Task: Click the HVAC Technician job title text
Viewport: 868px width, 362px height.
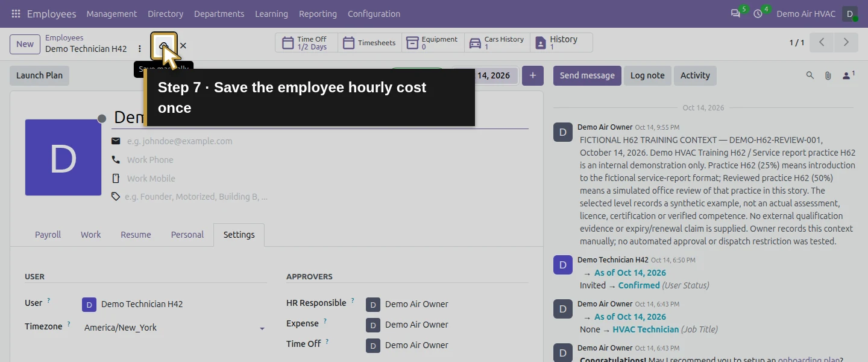Action: pyautogui.click(x=646, y=329)
